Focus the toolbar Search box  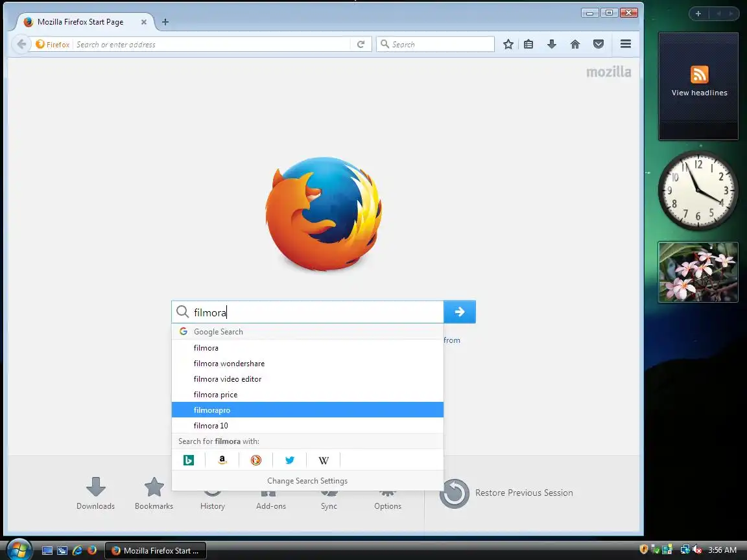point(436,44)
